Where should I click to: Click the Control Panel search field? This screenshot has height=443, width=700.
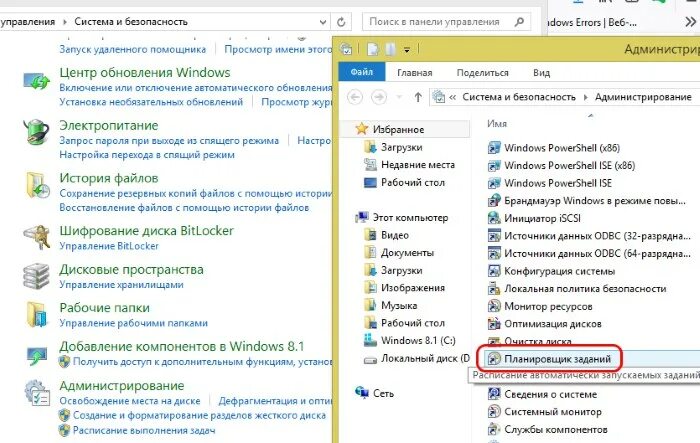tap(446, 21)
